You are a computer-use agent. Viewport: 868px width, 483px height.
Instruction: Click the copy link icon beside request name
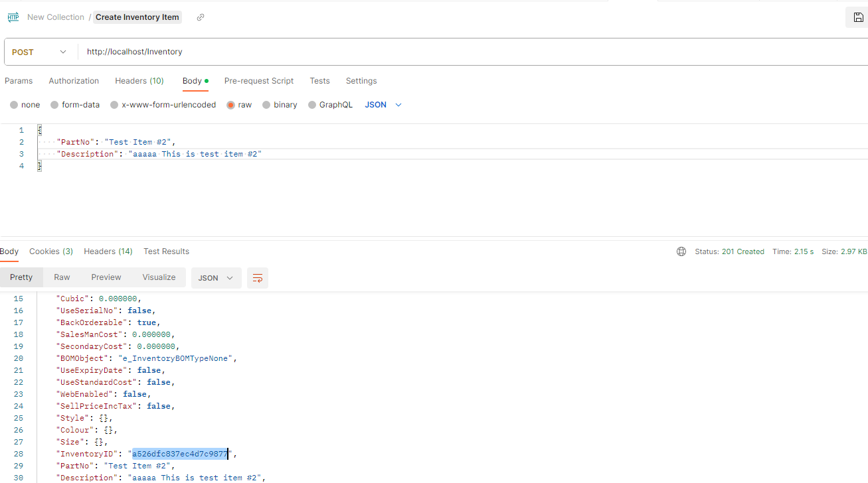coord(201,17)
